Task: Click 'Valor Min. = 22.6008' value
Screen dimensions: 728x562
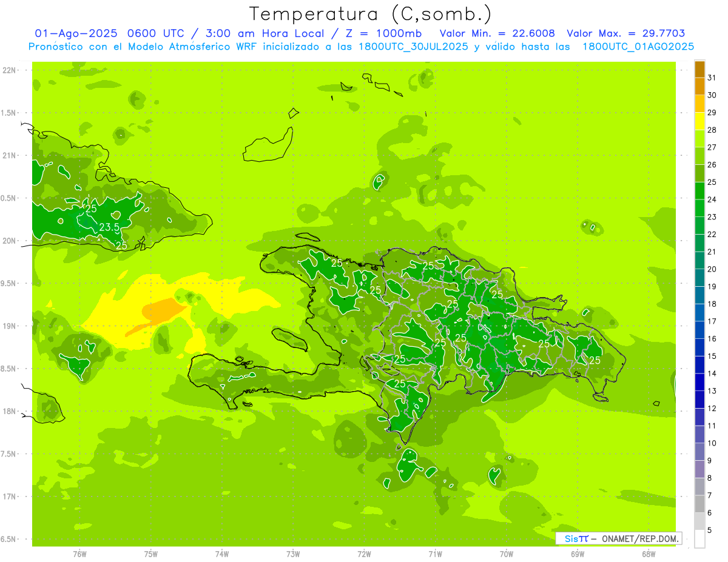Action: click(x=497, y=33)
